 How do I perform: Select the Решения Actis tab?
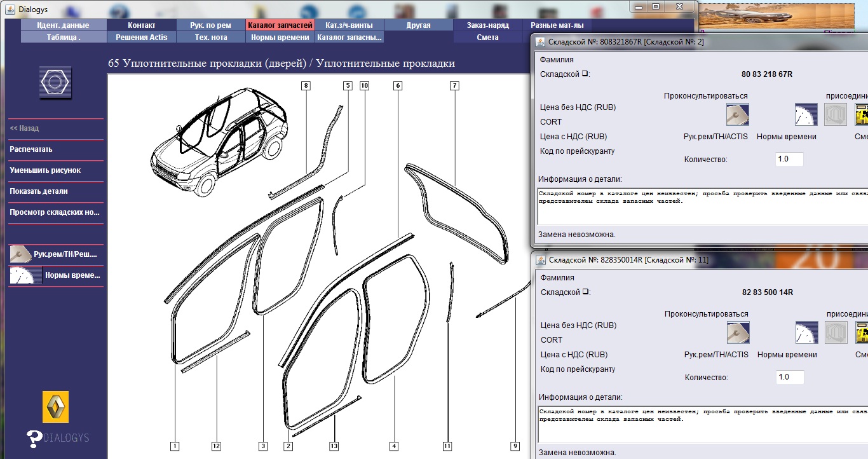(x=141, y=38)
